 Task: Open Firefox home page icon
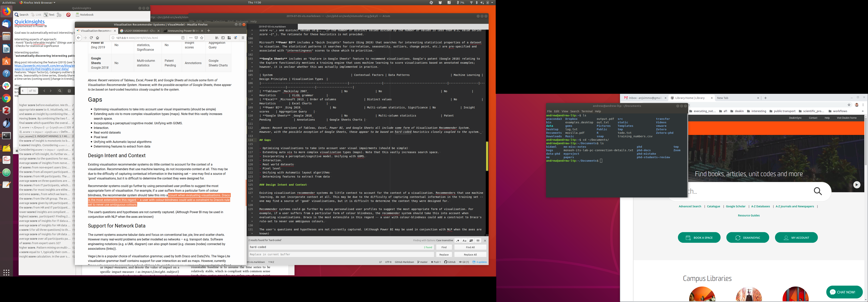coord(98,38)
